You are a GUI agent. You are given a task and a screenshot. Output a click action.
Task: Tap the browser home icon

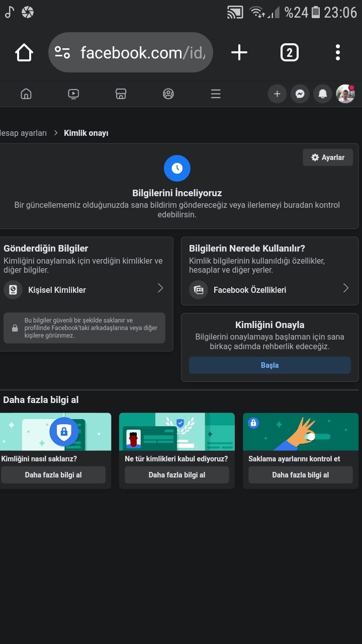point(24,52)
